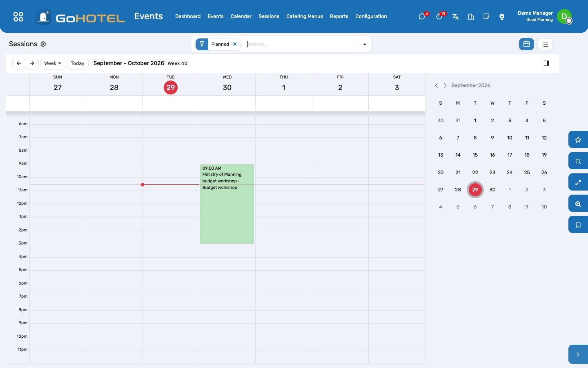The height and width of the screenshot is (368, 588).
Task: Select September 15 in mini calendar
Action: click(x=475, y=155)
